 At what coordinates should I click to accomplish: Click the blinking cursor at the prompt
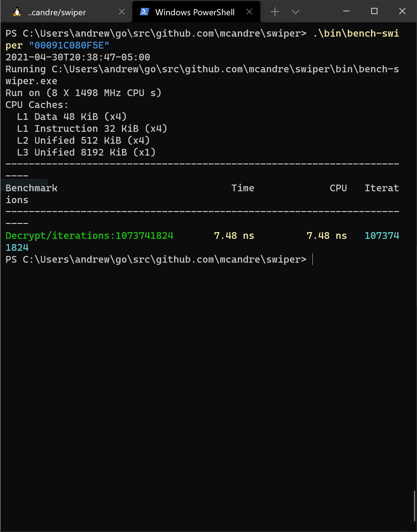click(313, 260)
